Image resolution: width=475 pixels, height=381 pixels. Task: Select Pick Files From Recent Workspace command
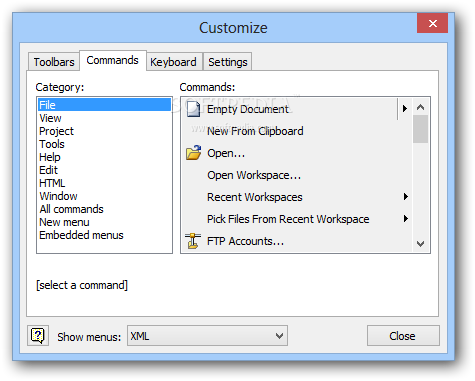297,219
